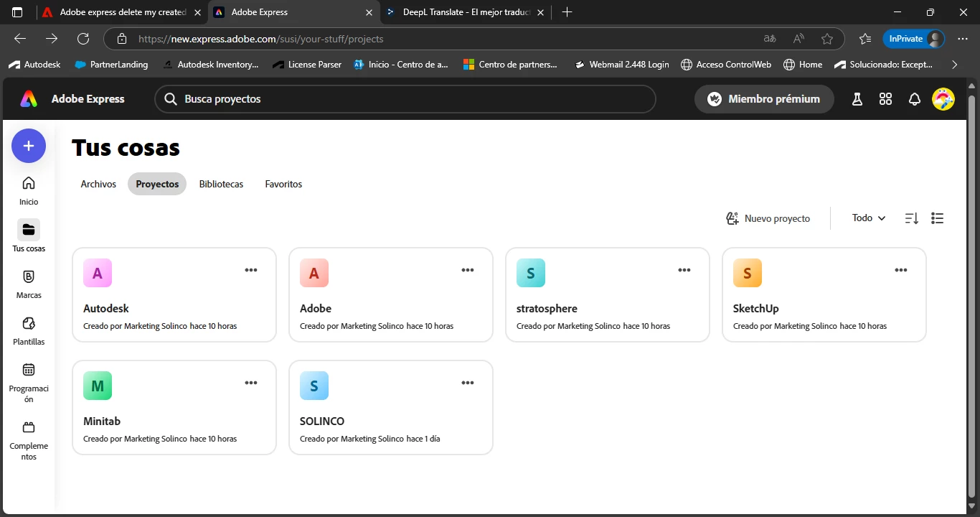980x517 pixels.
Task: Open the Autodesk bookmark
Action: pyautogui.click(x=34, y=65)
